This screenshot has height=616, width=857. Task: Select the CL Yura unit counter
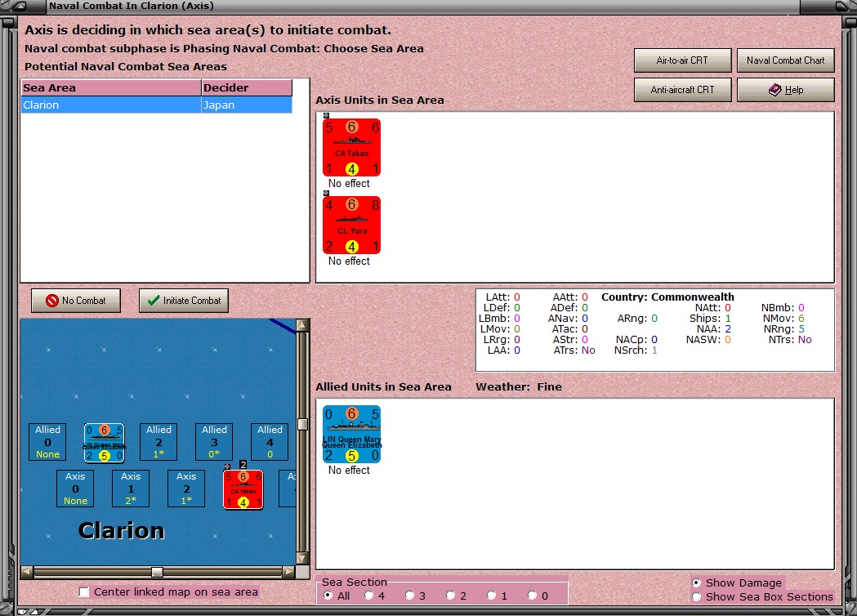351,225
